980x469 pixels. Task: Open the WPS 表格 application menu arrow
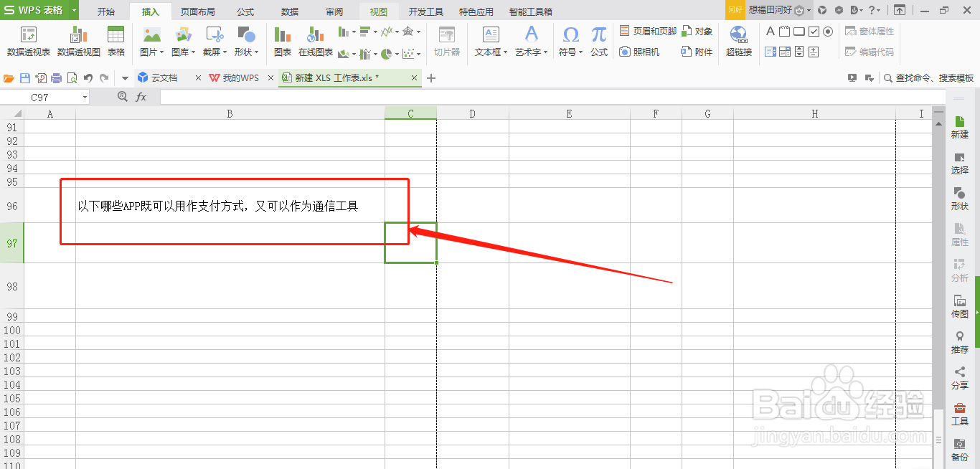(73, 11)
